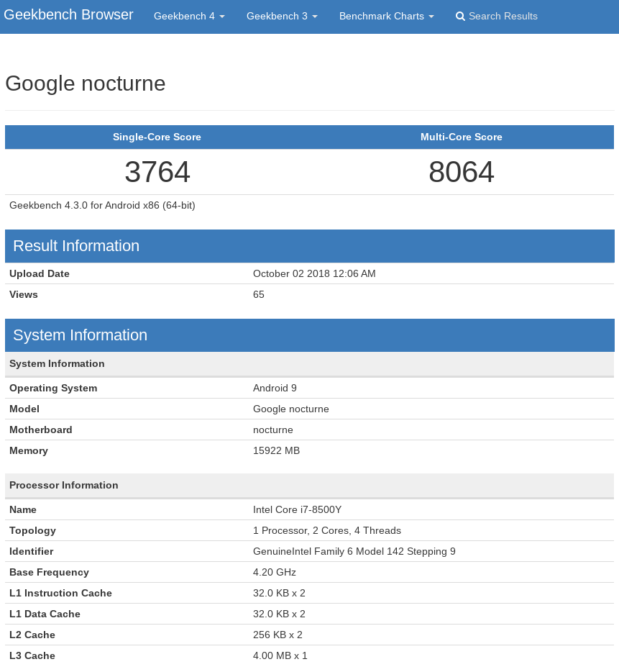Open the Geekbench Browser home link
This screenshot has width=619, height=672.
coord(68,15)
